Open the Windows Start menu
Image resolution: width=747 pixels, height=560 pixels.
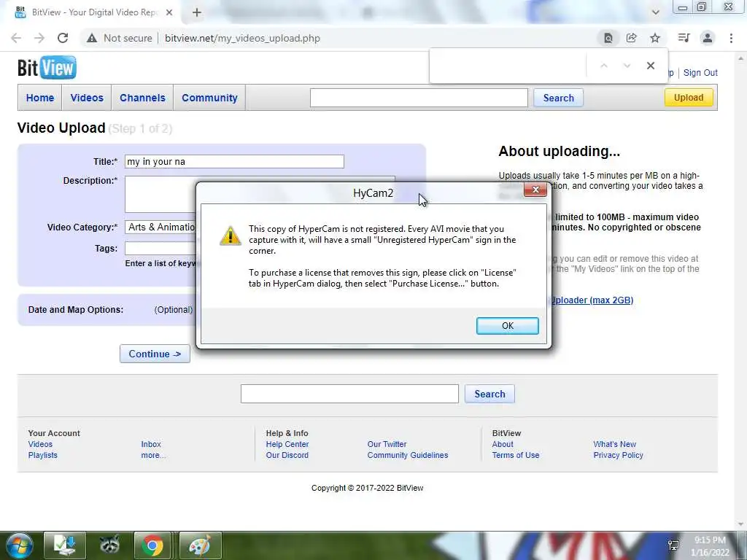pyautogui.click(x=19, y=545)
